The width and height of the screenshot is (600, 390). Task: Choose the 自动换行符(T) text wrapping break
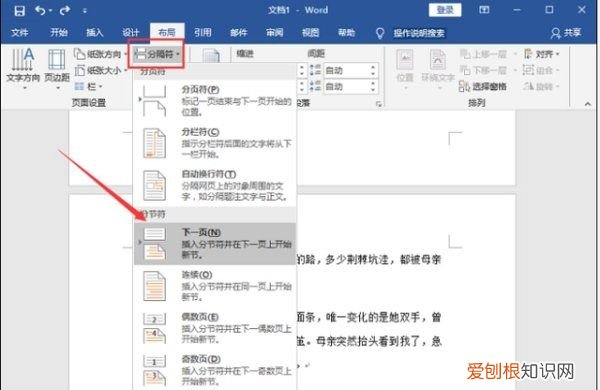(x=215, y=186)
